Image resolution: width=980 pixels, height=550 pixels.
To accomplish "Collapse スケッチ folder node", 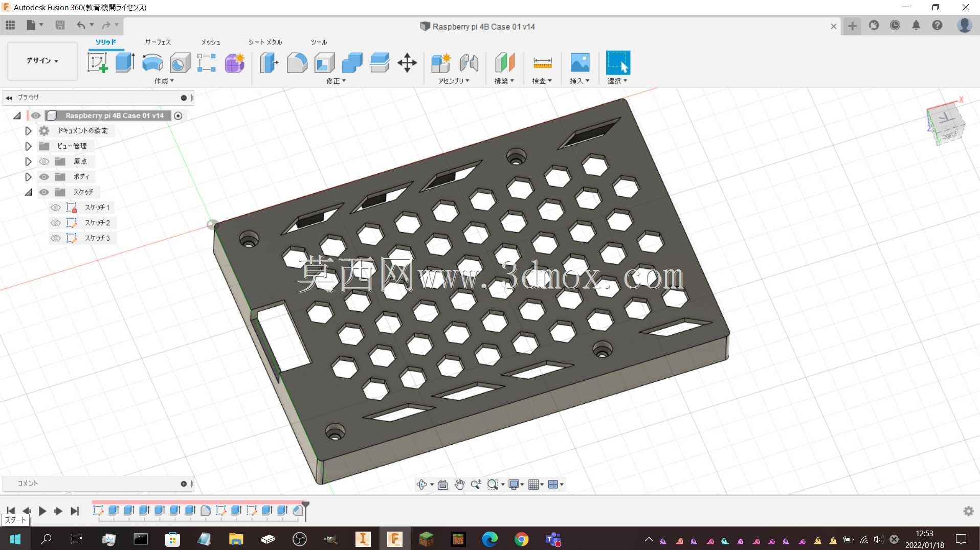I will 28,192.
